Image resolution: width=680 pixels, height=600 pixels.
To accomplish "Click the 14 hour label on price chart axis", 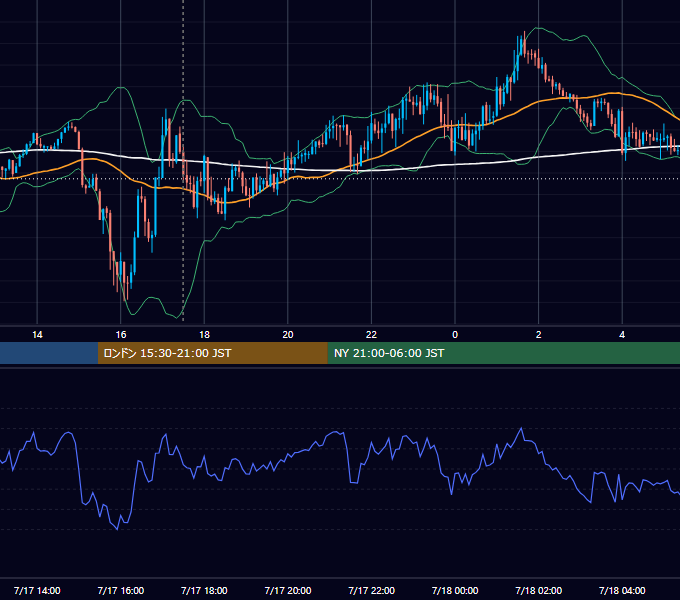I will 37,335.
